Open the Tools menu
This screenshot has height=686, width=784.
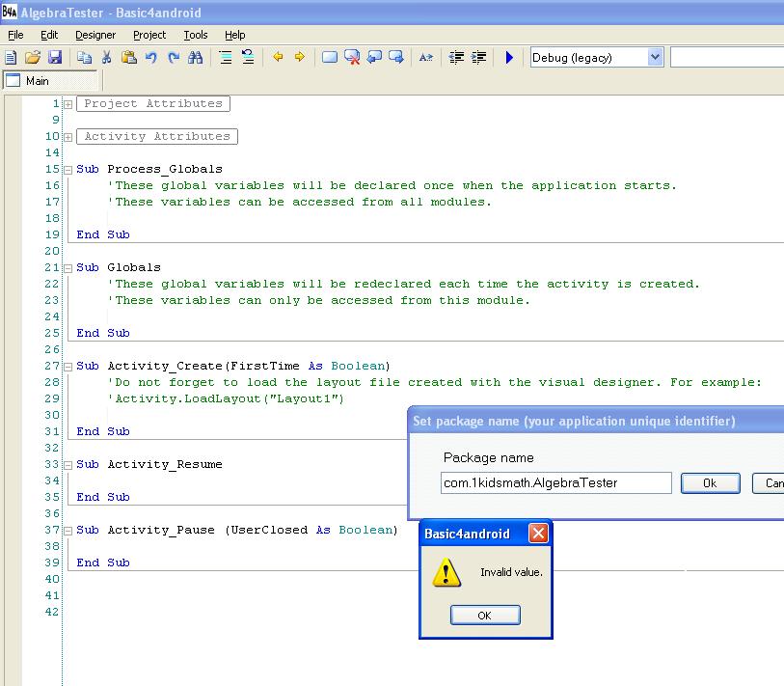click(196, 35)
